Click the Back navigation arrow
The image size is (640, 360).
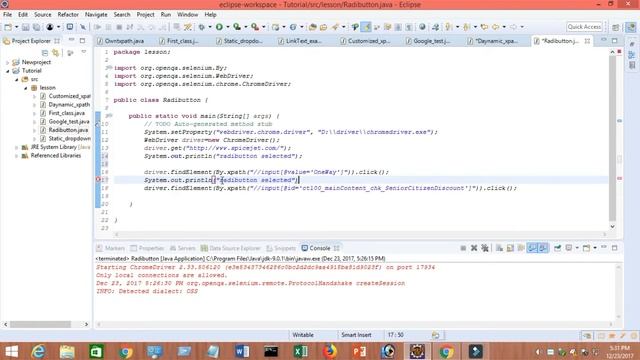[x=496, y=27]
